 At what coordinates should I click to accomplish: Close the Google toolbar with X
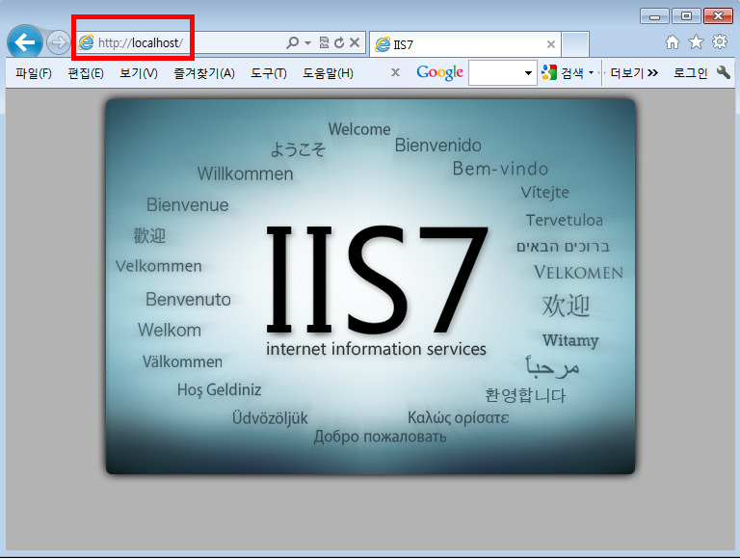[x=395, y=73]
